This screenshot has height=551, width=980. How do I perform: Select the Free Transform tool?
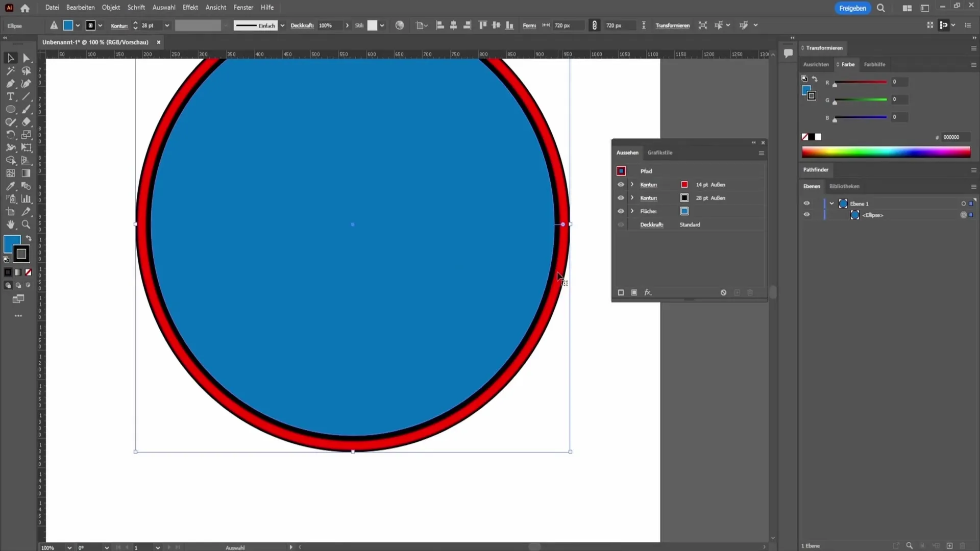(27, 147)
